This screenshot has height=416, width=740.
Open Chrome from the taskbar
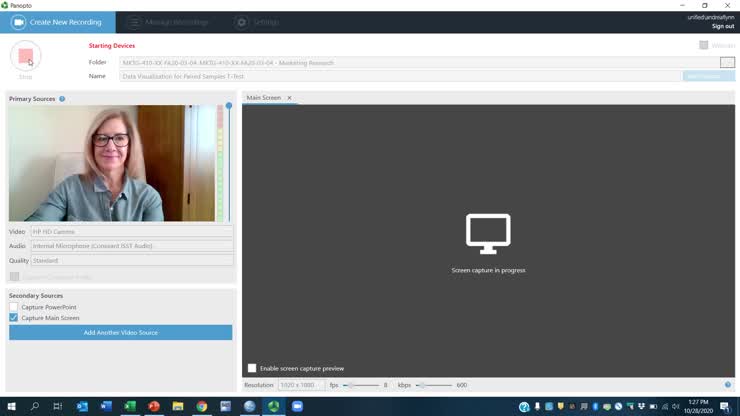[202, 407]
